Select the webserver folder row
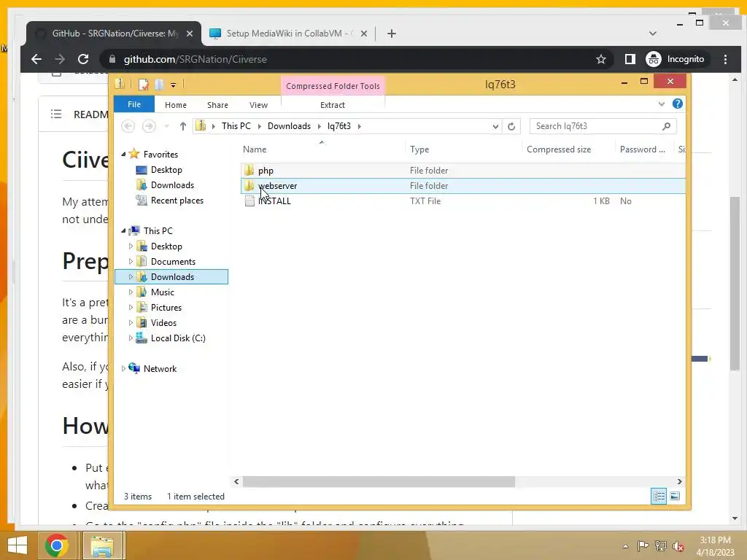 click(463, 186)
